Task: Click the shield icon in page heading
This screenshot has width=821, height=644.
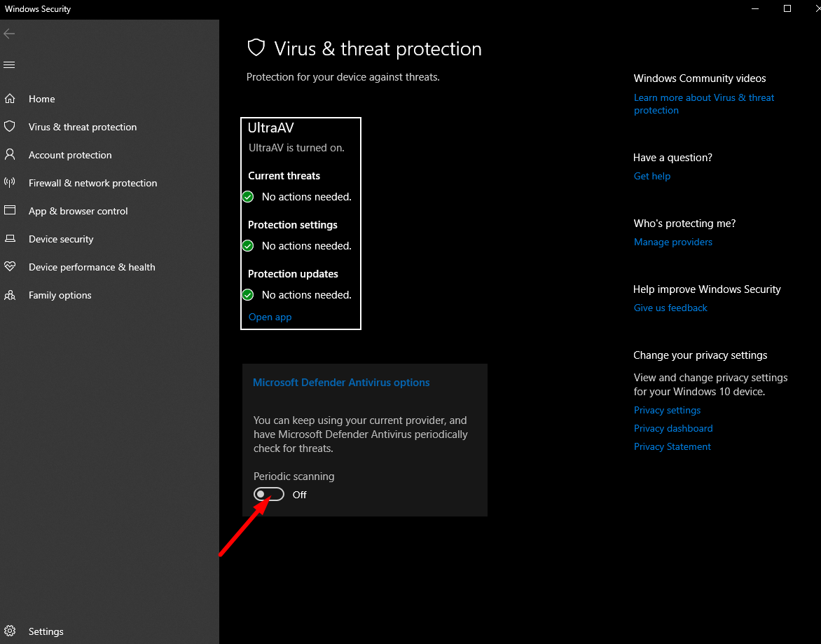Action: [x=256, y=48]
